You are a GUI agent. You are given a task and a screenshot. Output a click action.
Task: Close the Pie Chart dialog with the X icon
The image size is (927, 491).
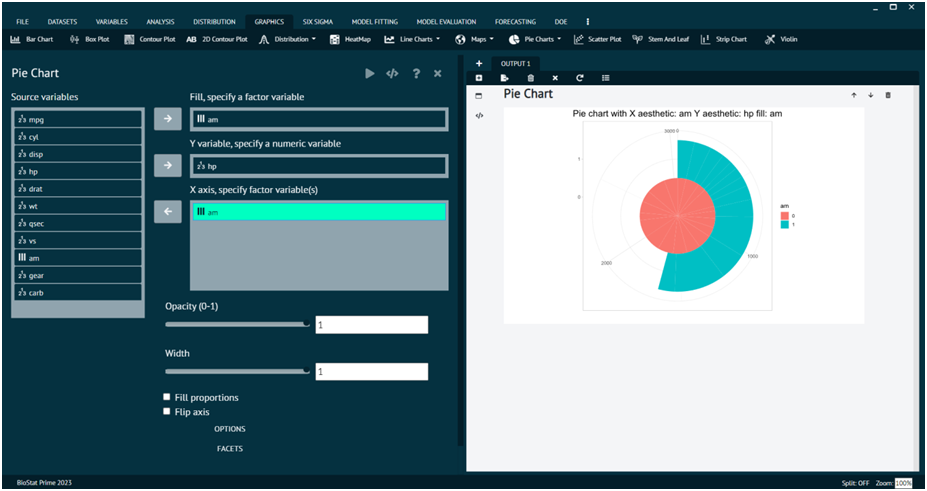coord(437,73)
